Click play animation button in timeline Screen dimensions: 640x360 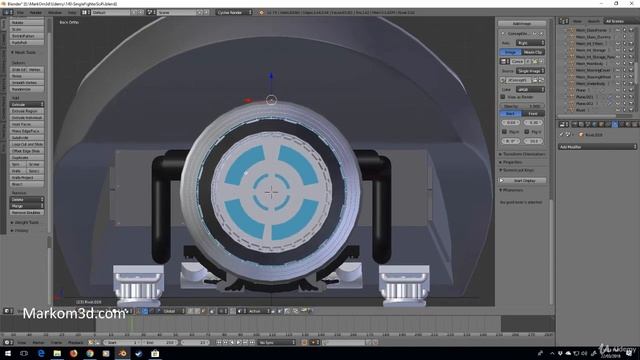tap(238, 342)
